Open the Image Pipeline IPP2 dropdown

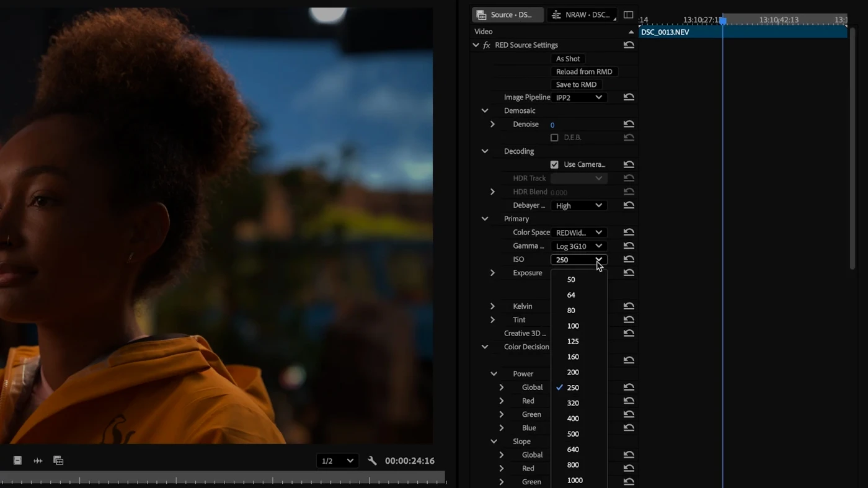[578, 97]
